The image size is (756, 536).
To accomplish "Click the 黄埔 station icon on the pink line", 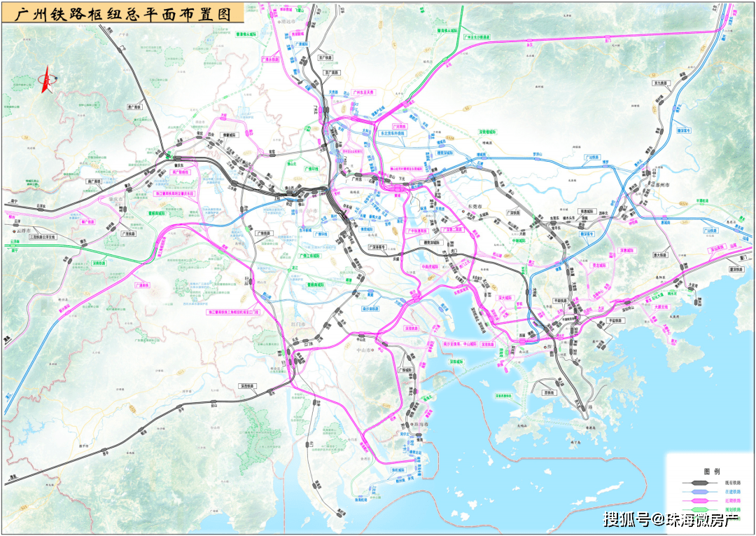I will pos(397,186).
